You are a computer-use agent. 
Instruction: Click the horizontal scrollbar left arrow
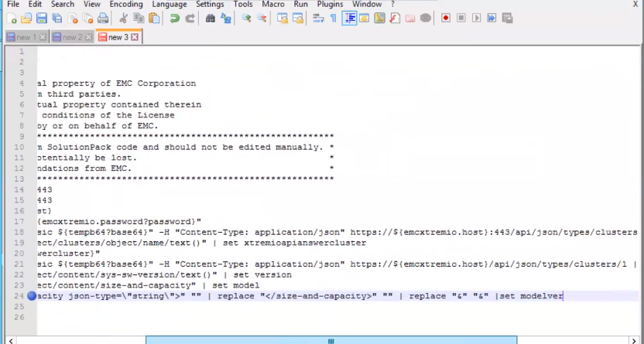pyautogui.click(x=10, y=340)
